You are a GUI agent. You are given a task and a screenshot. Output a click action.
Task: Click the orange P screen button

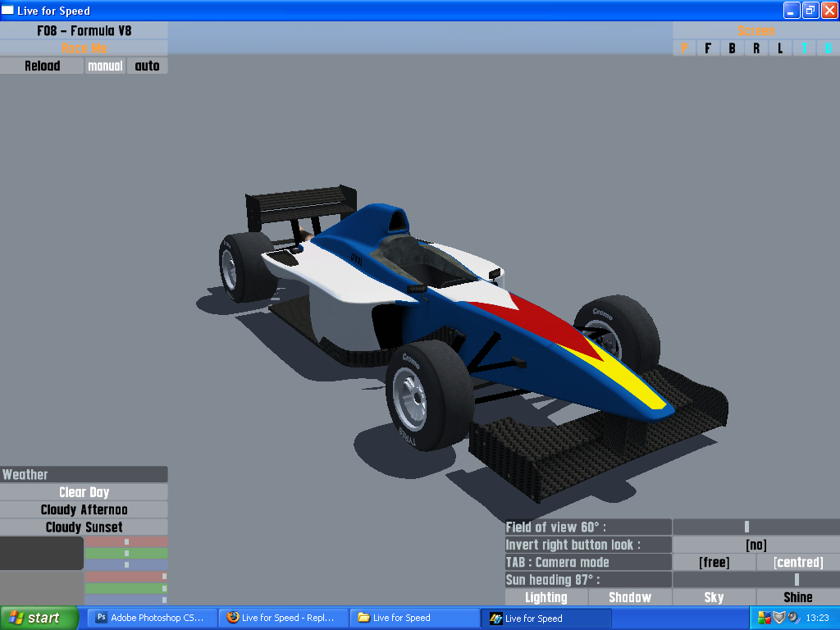pos(684,48)
